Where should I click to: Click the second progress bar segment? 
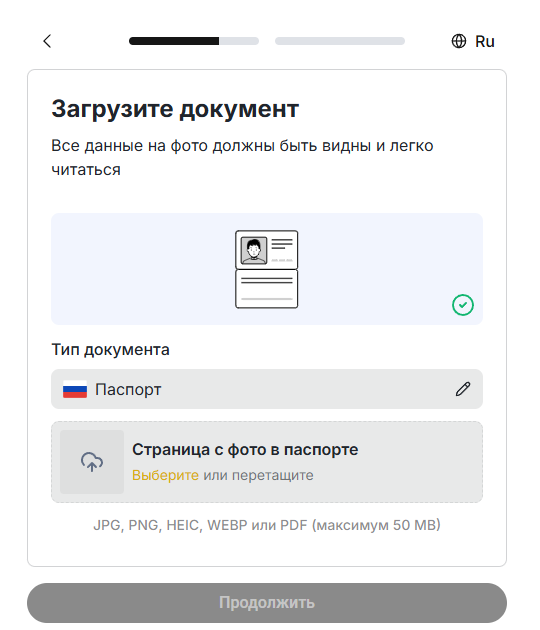click(x=340, y=41)
